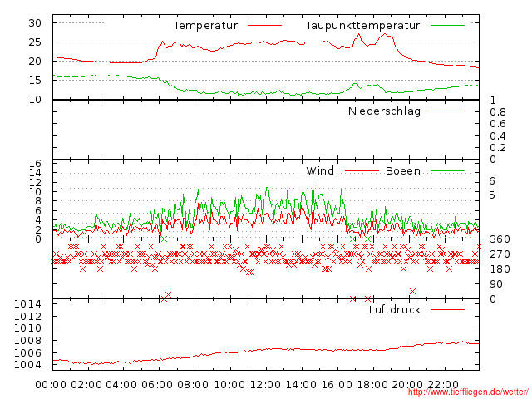This screenshot has height=399, width=532.
Task: Click green line sample beside Niederschlag
Action: tap(447, 111)
